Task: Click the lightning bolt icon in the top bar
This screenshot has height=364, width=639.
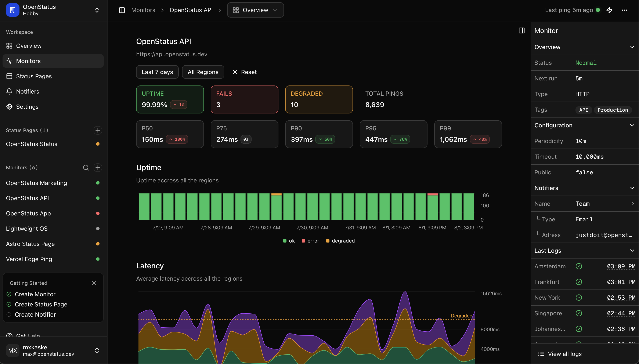Action: (x=609, y=10)
